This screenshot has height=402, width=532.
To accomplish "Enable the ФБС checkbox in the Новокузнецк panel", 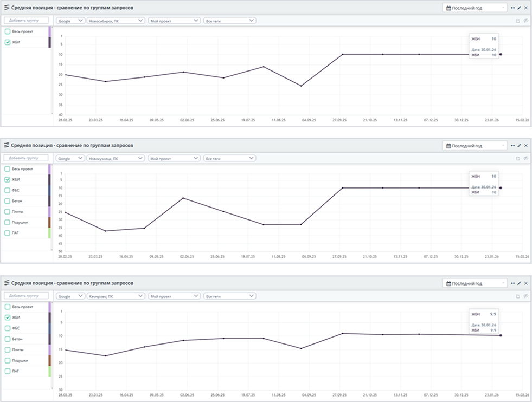I will pos(8,190).
